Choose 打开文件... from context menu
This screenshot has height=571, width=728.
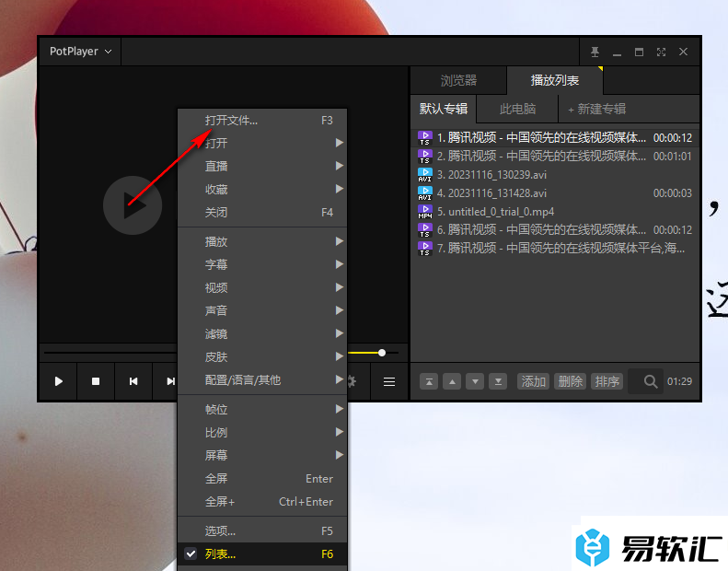pyautogui.click(x=262, y=121)
